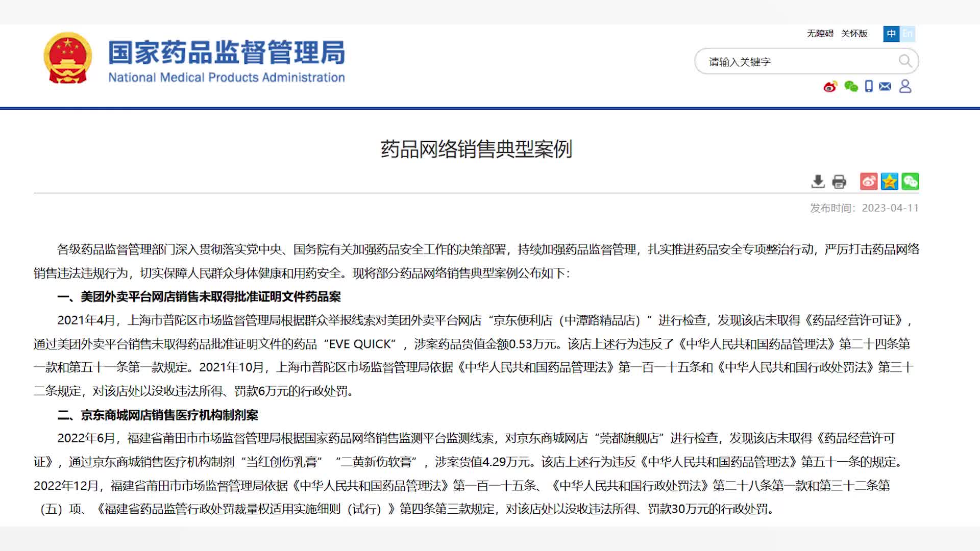Screen dimensions: 980x551
Task: Open the 国家药品监督管理局 site title
Action: pos(227,53)
